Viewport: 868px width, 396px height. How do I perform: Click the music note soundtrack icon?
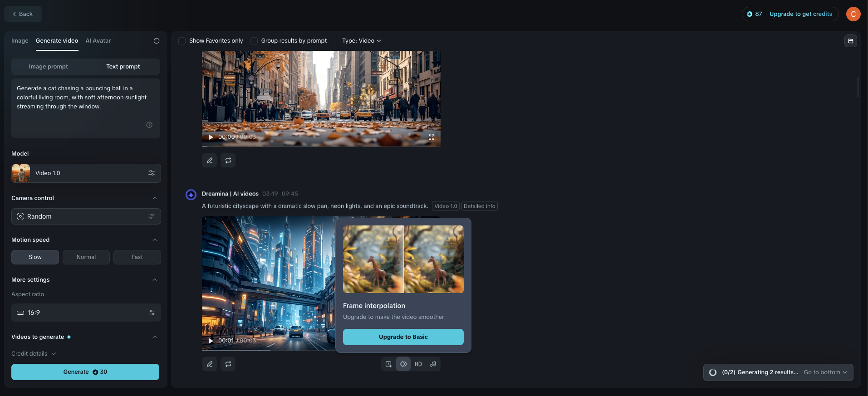point(433,364)
